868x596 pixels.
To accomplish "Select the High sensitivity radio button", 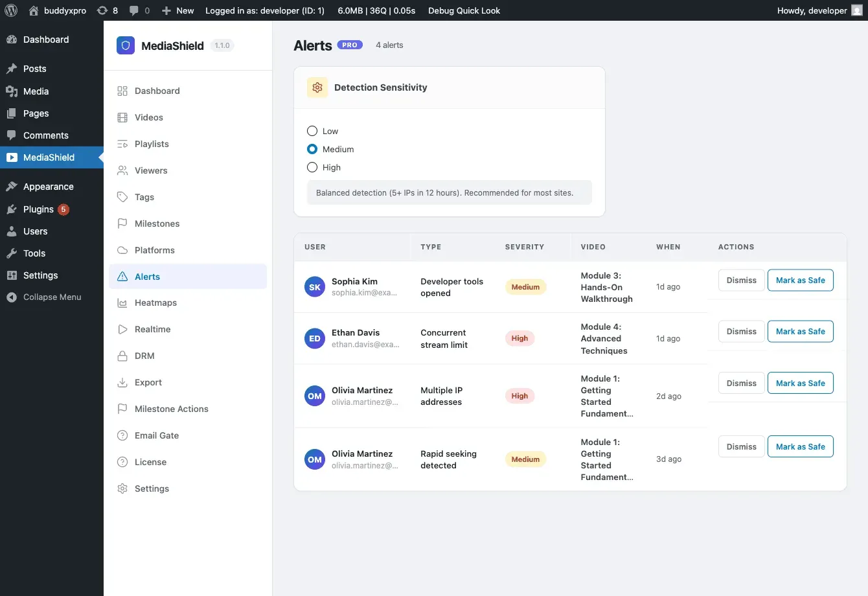I will click(312, 167).
